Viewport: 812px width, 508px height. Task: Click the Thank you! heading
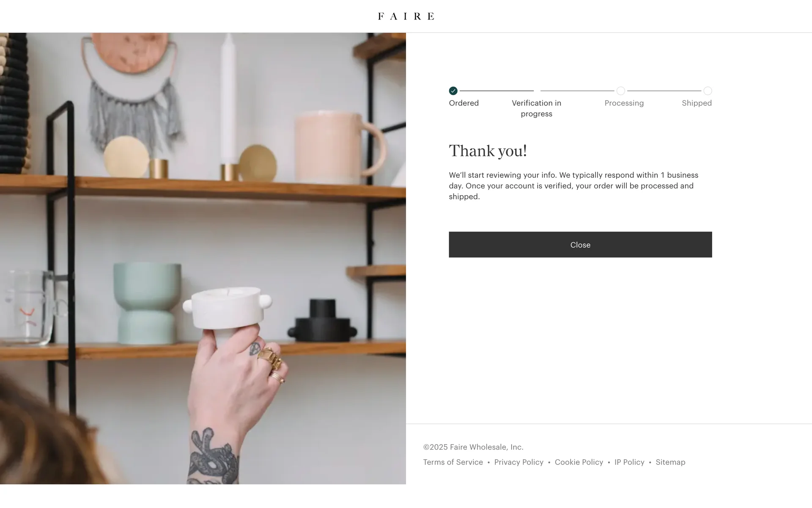[x=488, y=151]
